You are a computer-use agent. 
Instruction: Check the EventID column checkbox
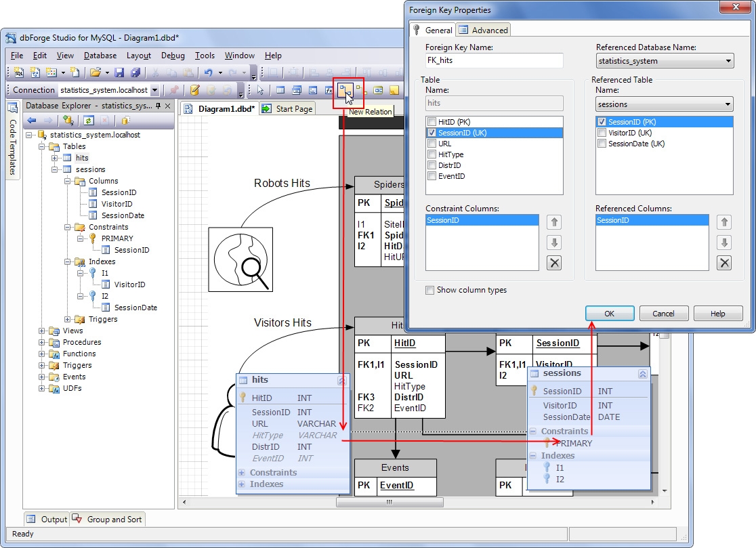[432, 176]
